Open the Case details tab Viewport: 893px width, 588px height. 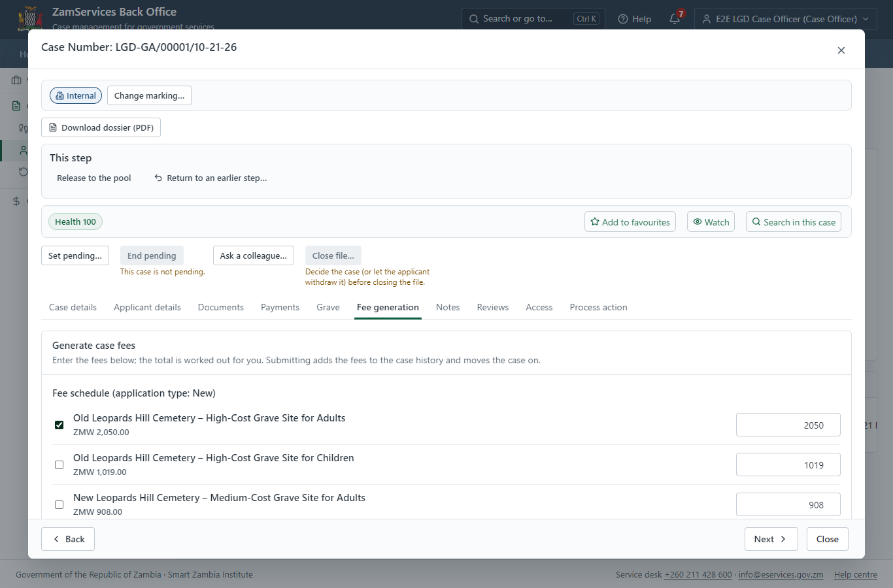(x=73, y=307)
